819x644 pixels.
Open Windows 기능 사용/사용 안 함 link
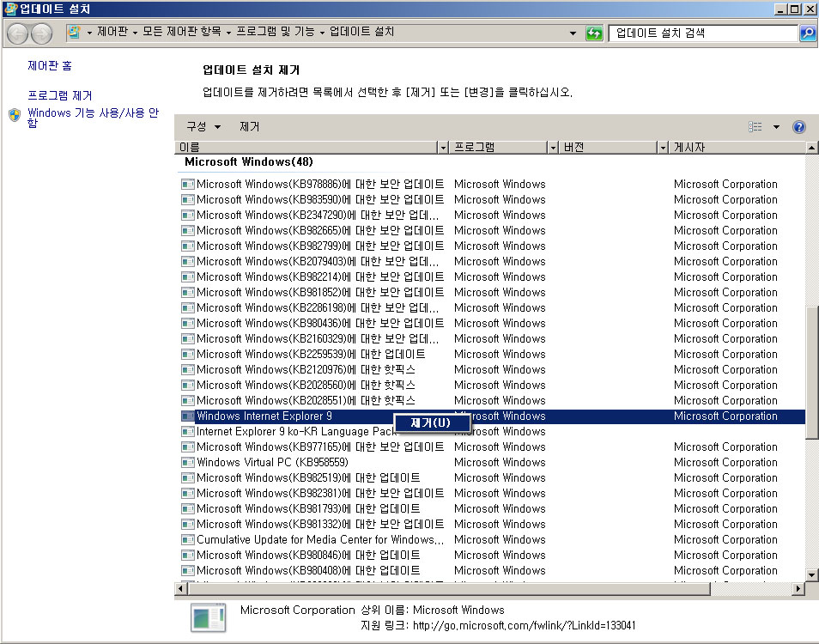click(x=93, y=117)
